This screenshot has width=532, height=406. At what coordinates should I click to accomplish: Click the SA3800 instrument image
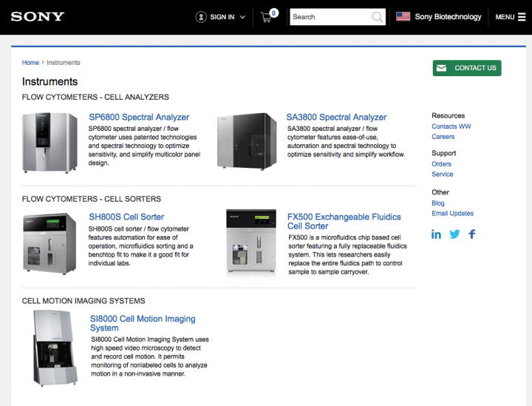tap(247, 141)
